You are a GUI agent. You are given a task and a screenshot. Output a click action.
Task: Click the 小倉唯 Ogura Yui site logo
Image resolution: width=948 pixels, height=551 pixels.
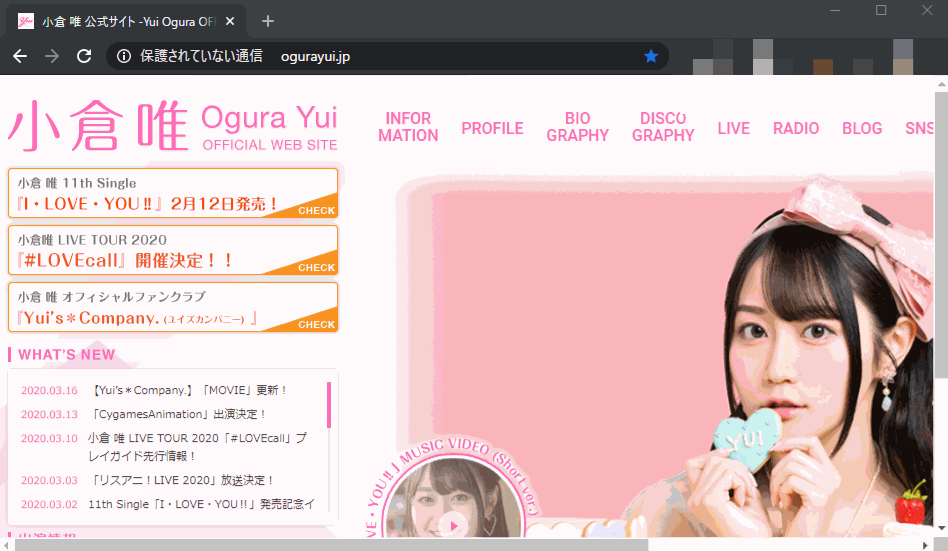click(x=173, y=126)
